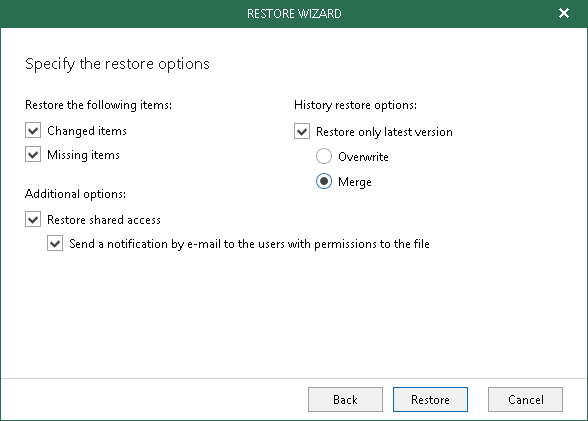588x421 pixels.
Task: Select the Overwrite radio button
Action: pyautogui.click(x=324, y=156)
